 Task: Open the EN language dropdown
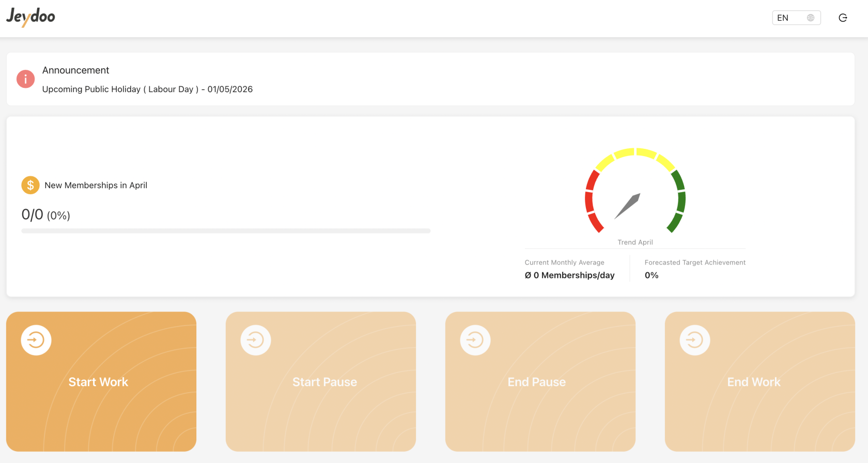[x=796, y=18]
